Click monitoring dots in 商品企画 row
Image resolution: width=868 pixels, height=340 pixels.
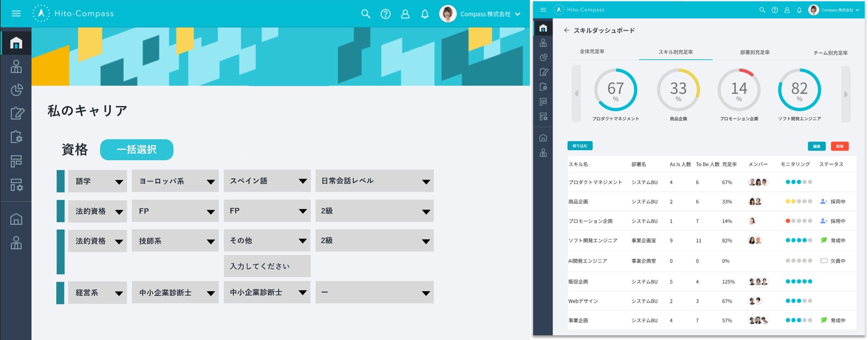[x=799, y=202]
